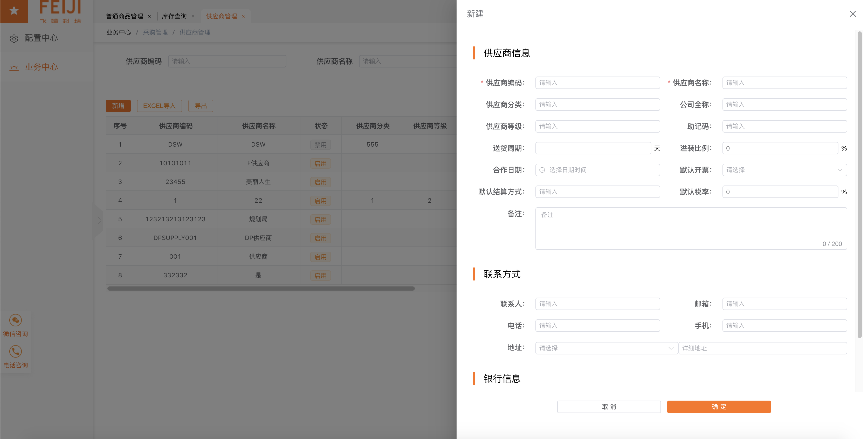Viewport: 868px width, 439px height.
Task: Click the 供应商等级 column header
Action: click(x=430, y=126)
